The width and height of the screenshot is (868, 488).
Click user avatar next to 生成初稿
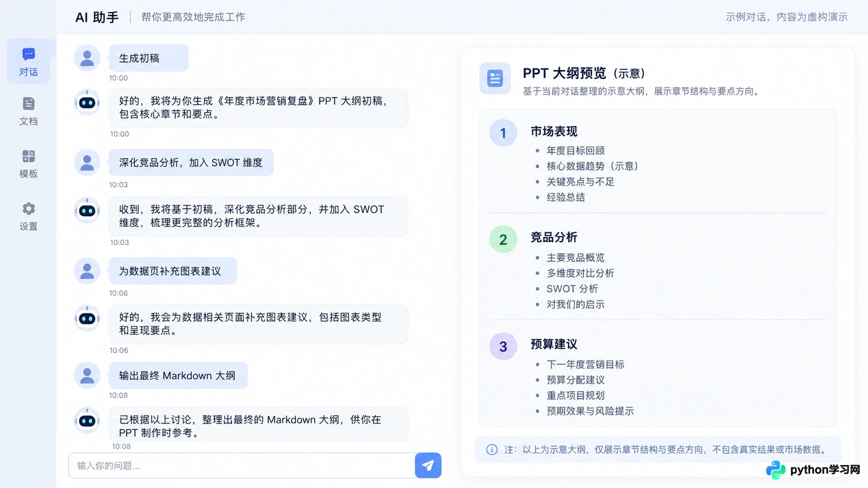click(x=87, y=58)
